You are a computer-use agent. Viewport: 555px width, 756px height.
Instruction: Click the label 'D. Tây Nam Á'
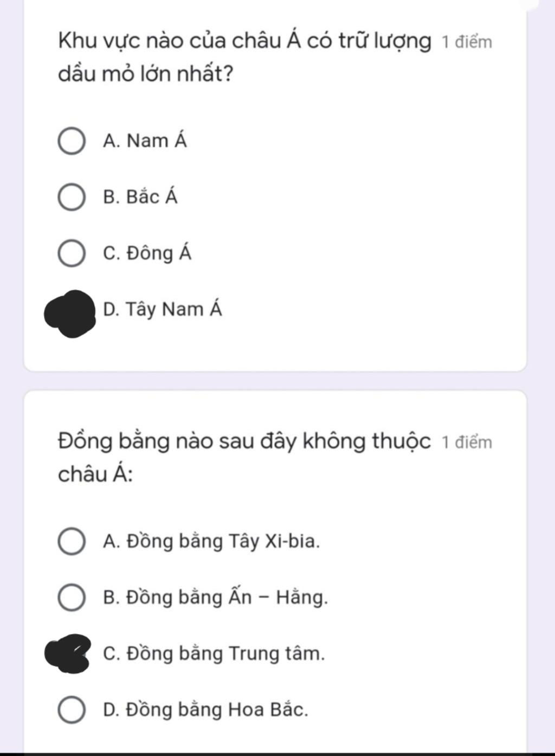coord(163,309)
